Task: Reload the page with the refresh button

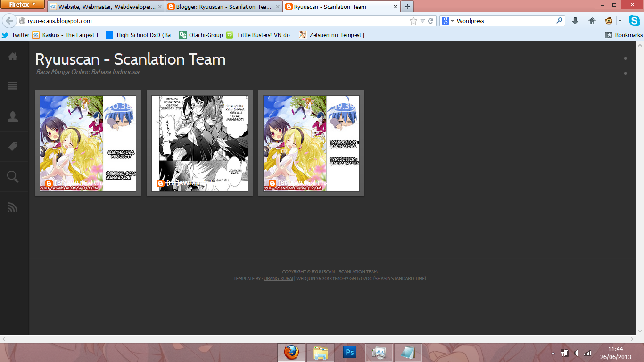Action: 430,21
